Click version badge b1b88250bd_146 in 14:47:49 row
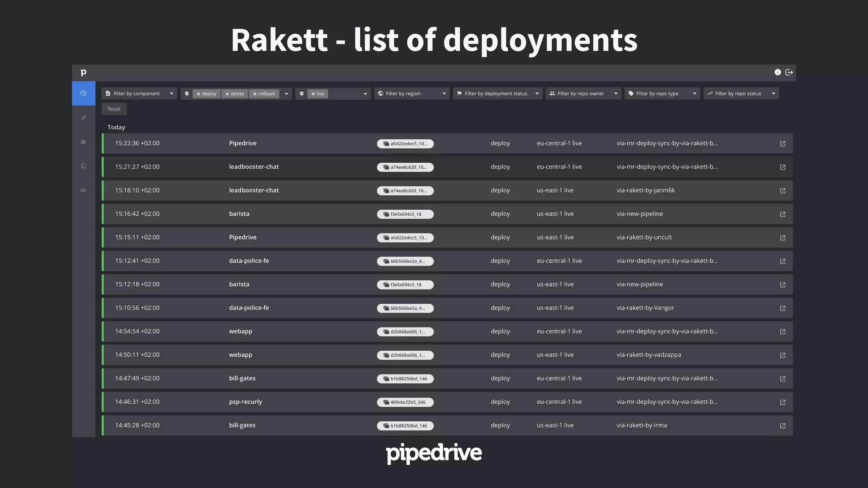The width and height of the screenshot is (868, 488). coord(405,379)
